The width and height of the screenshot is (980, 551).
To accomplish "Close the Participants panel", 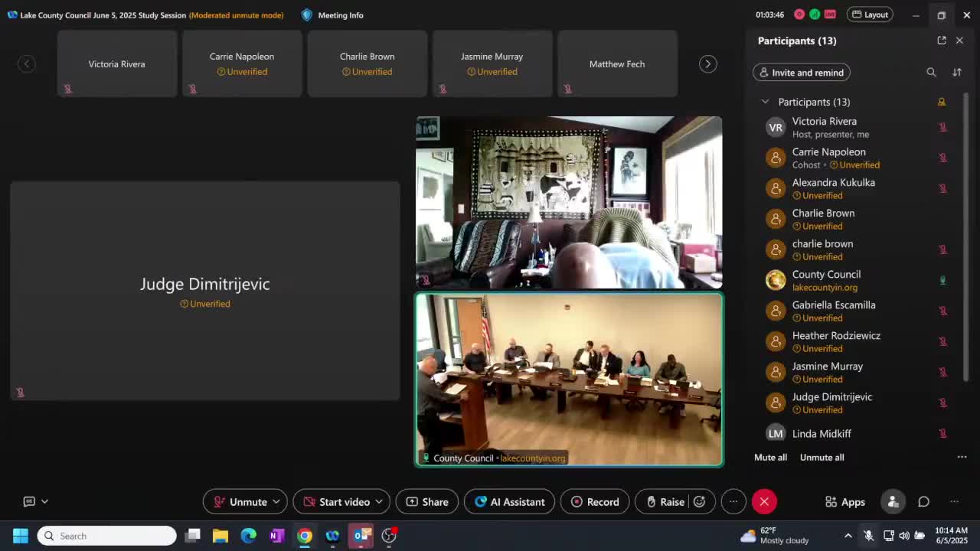I will 959,41.
